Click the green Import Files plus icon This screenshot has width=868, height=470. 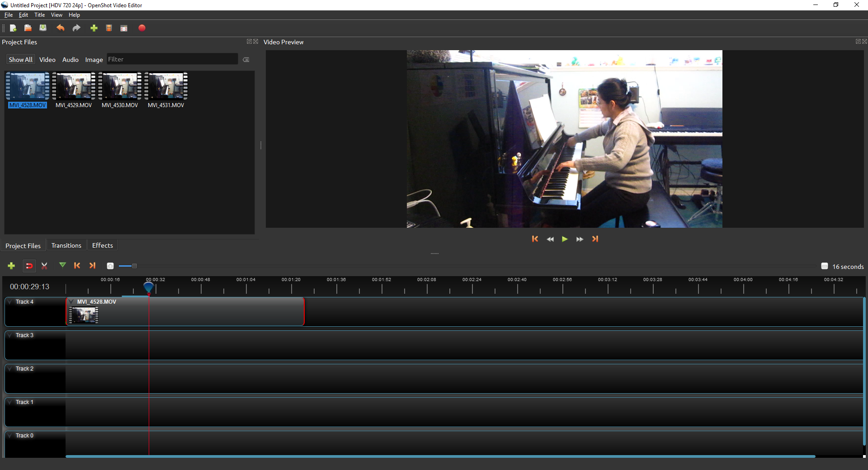coord(94,28)
